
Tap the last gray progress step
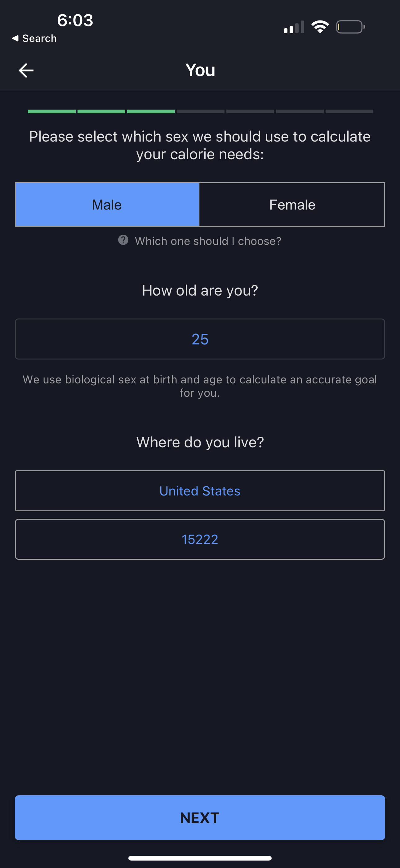[349, 111]
